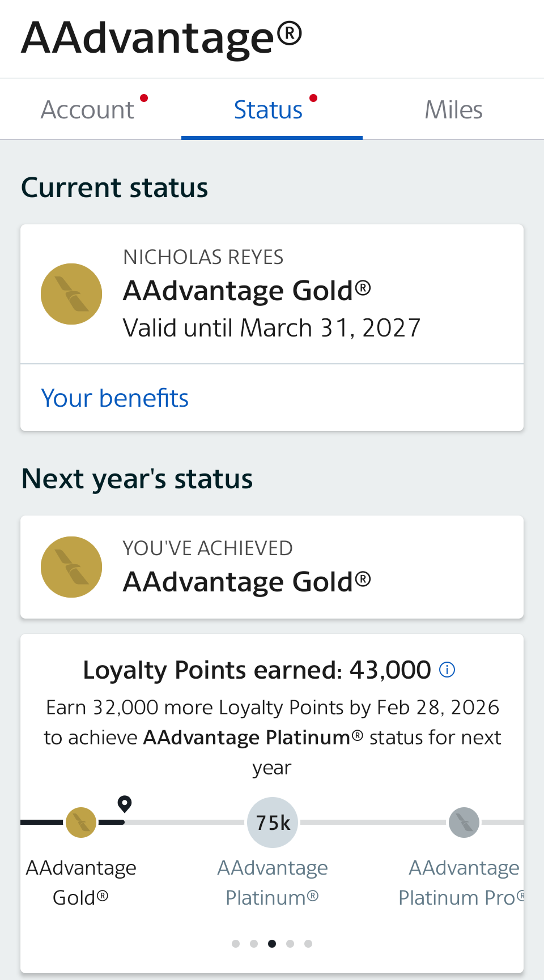Tap the location pin progress marker

(x=125, y=804)
